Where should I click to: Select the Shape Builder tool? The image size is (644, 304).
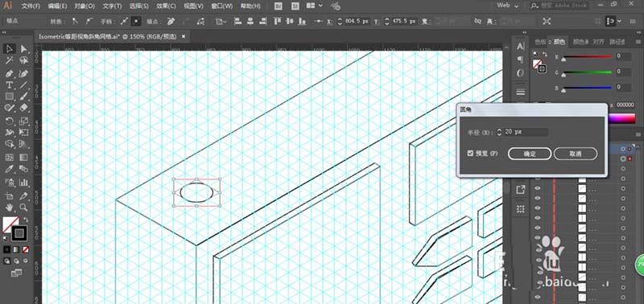tap(9, 144)
